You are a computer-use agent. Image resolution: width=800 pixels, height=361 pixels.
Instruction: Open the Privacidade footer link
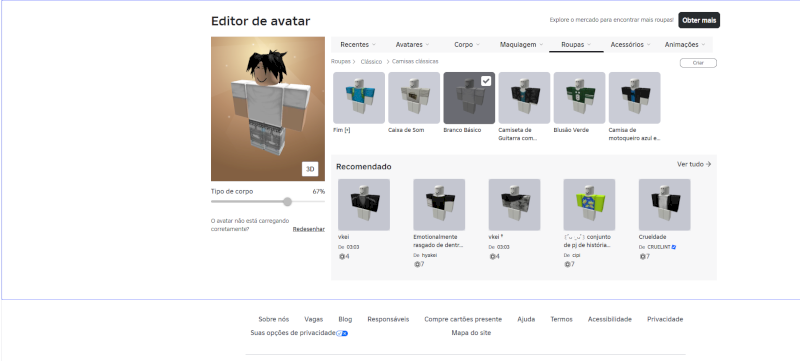(665, 319)
